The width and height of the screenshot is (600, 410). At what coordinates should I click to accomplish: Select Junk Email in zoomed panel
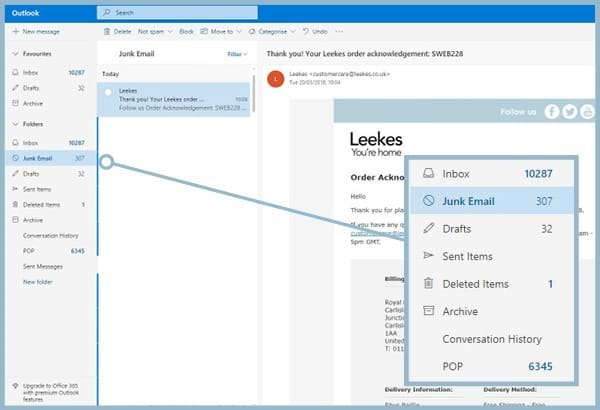[x=492, y=201]
